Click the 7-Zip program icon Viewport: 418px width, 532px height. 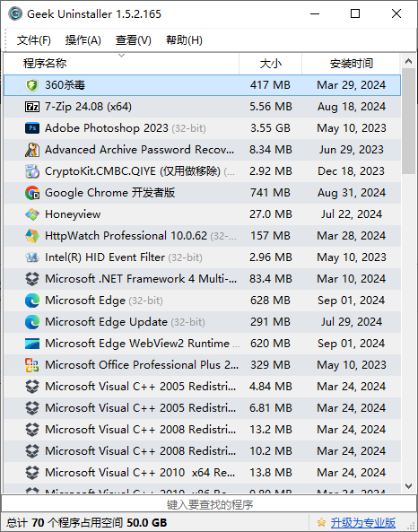(x=32, y=107)
